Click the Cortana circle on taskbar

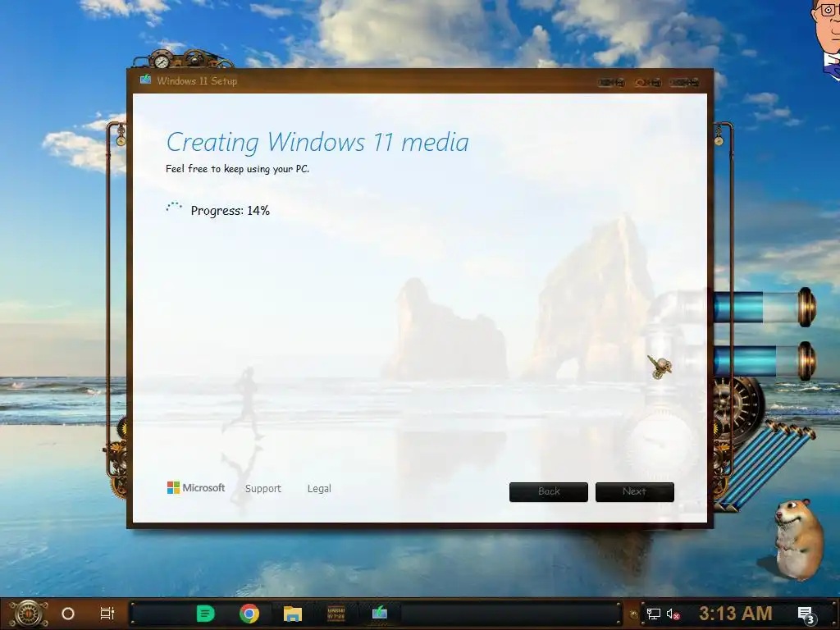click(68, 614)
